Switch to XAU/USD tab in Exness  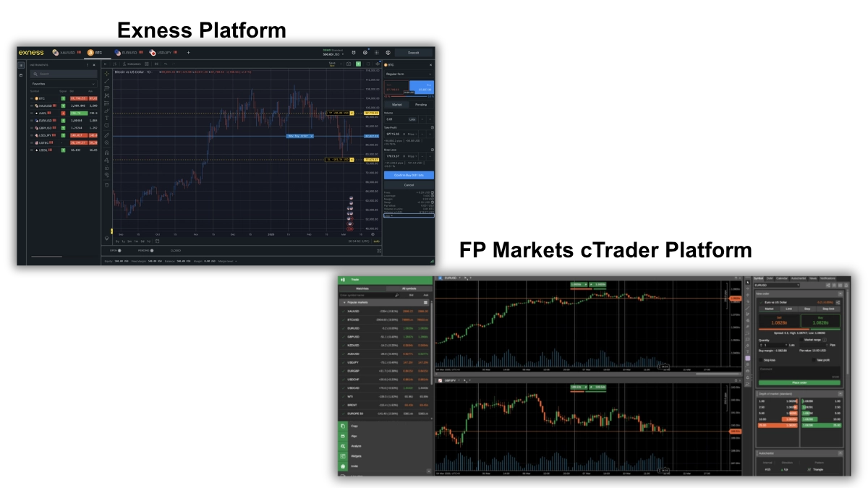point(67,53)
